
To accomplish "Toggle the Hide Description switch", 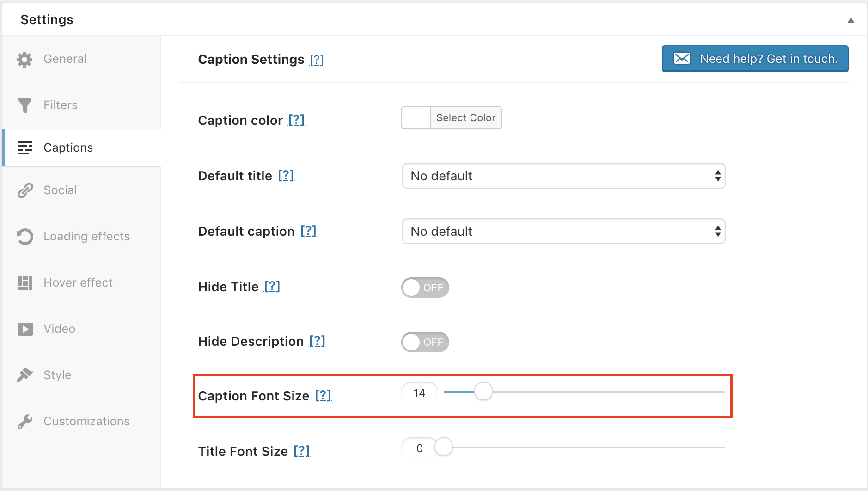I will 425,342.
